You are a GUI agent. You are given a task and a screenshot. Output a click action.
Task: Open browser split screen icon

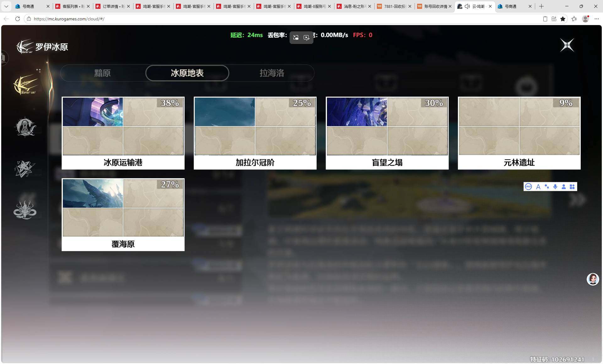[554, 19]
